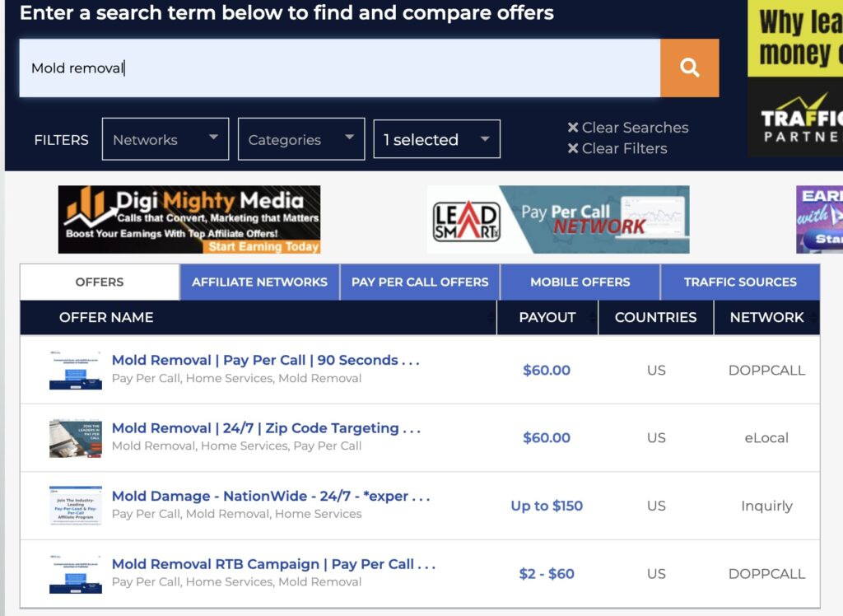Sort by the Countries column header
This screenshot has width=843, height=616.
pos(656,317)
